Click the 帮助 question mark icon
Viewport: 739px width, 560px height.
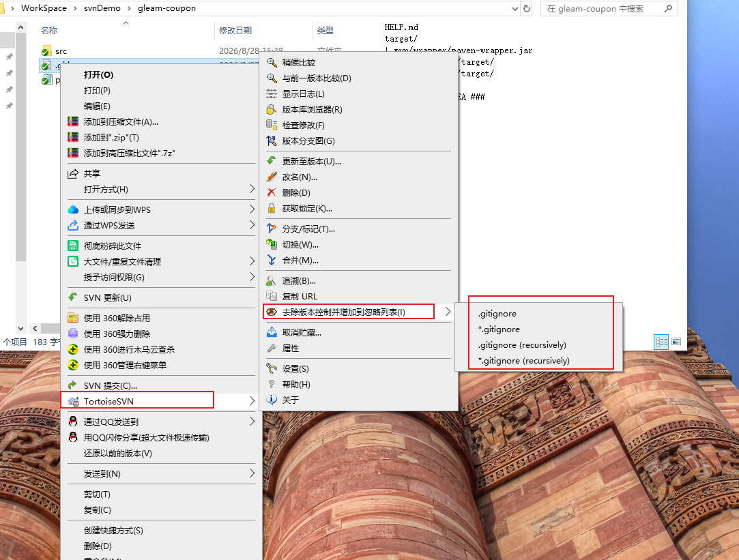point(272,384)
